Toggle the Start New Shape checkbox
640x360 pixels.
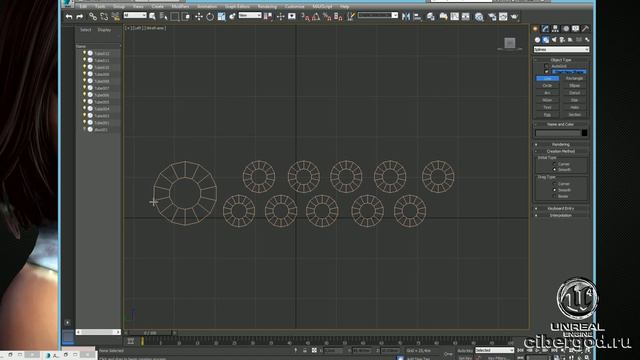(546, 71)
